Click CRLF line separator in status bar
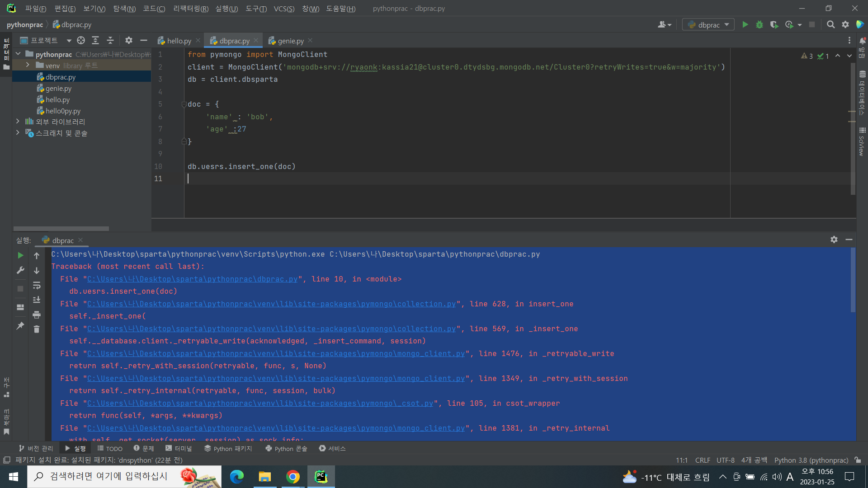 (703, 460)
